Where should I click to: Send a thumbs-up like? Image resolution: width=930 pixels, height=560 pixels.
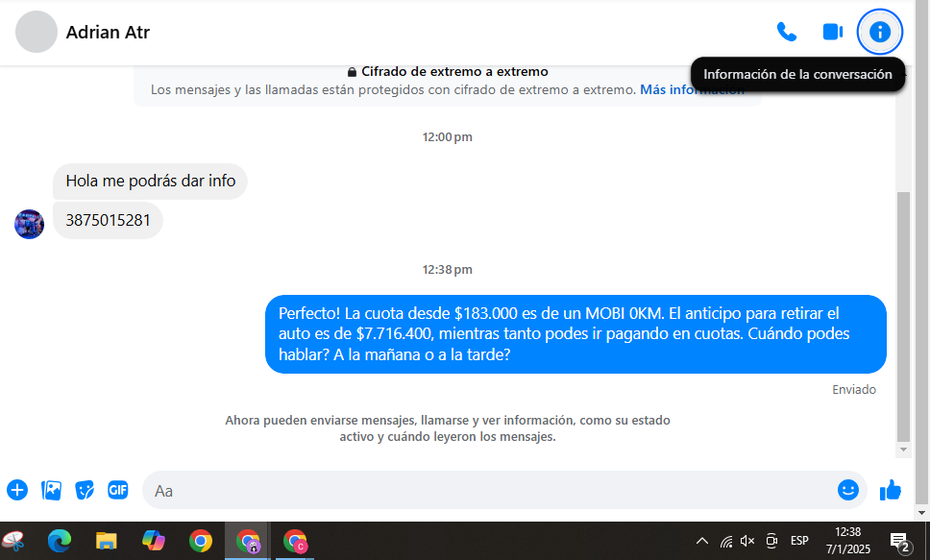pos(891,490)
